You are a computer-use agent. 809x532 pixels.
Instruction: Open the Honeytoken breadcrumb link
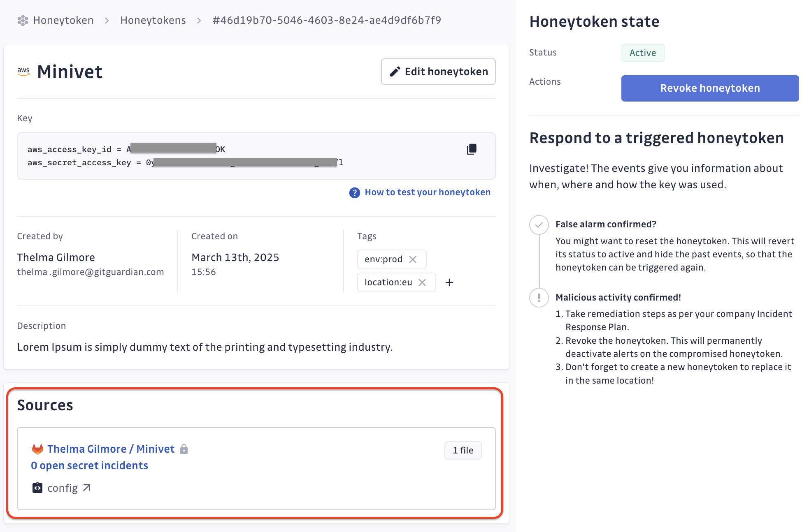(63, 20)
